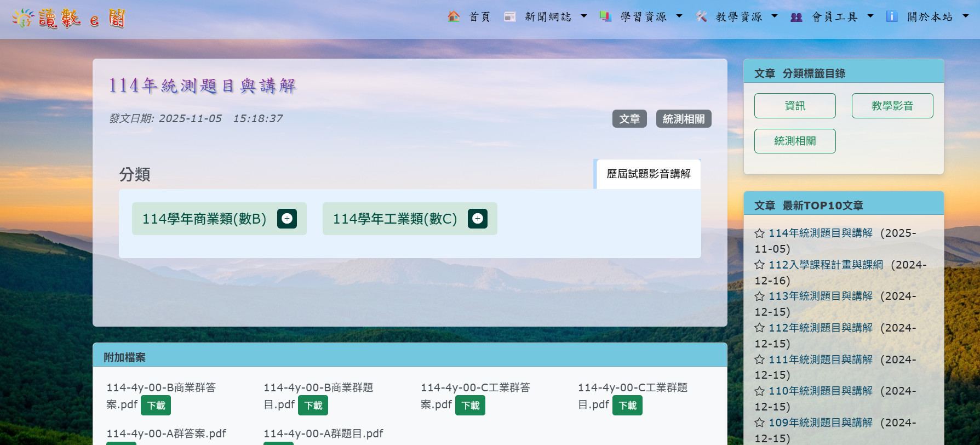Image resolution: width=980 pixels, height=445 pixels.
Task: Click the 附加檔案 panel header
Action: pos(410,355)
